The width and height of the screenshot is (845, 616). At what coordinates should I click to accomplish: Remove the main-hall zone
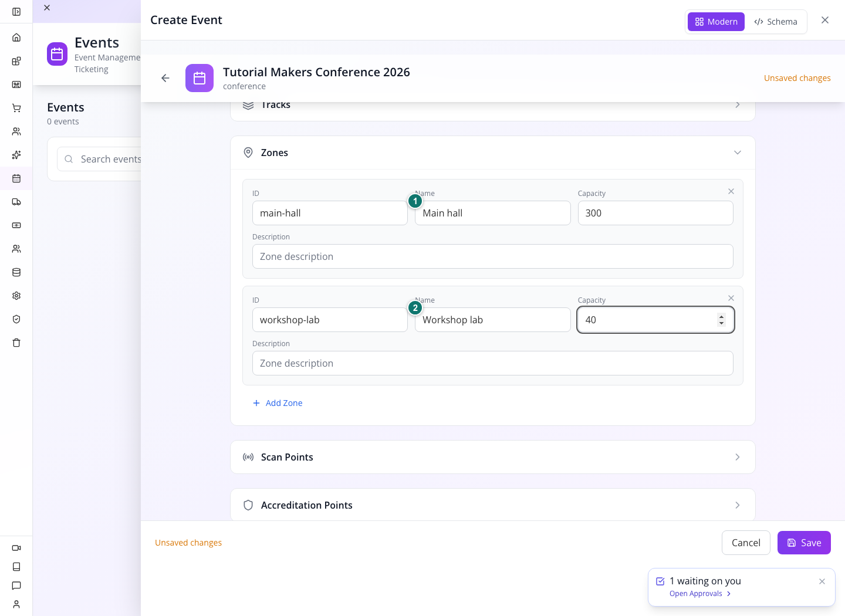click(731, 191)
